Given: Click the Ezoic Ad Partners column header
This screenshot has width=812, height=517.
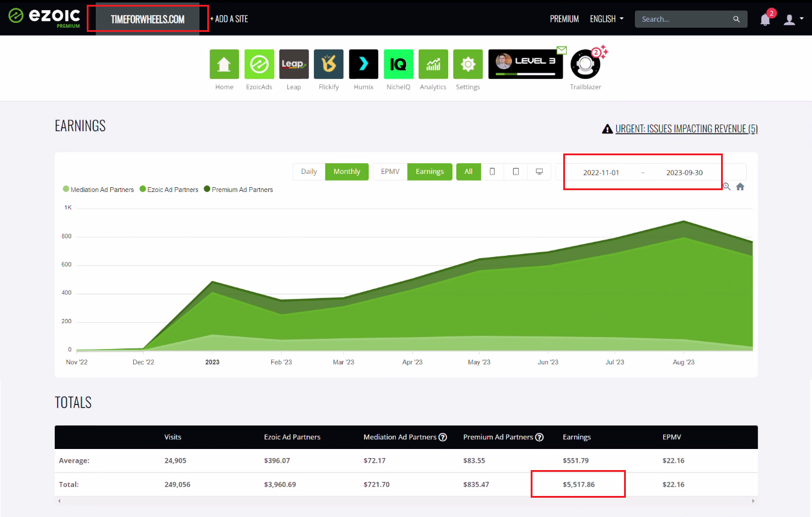Looking at the screenshot, I should tap(292, 437).
